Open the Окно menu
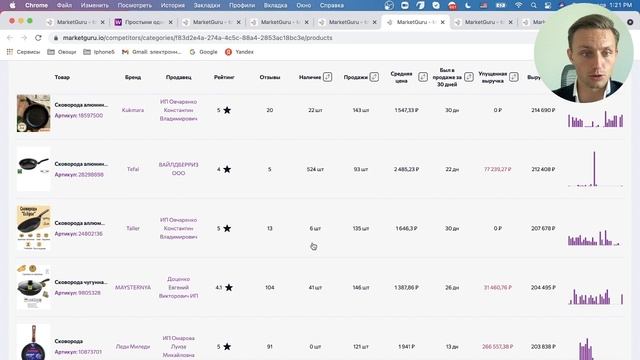640x360 pixels. coord(304,5)
